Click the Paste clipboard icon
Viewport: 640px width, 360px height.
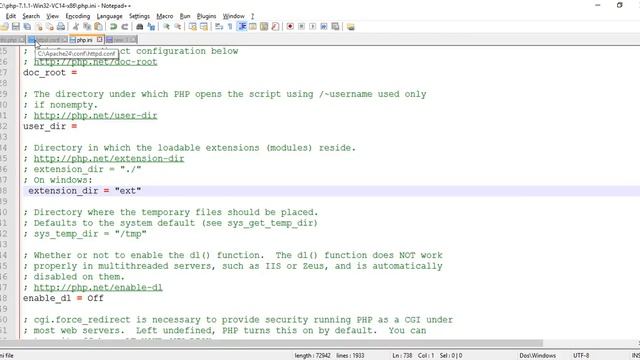pos(98,27)
